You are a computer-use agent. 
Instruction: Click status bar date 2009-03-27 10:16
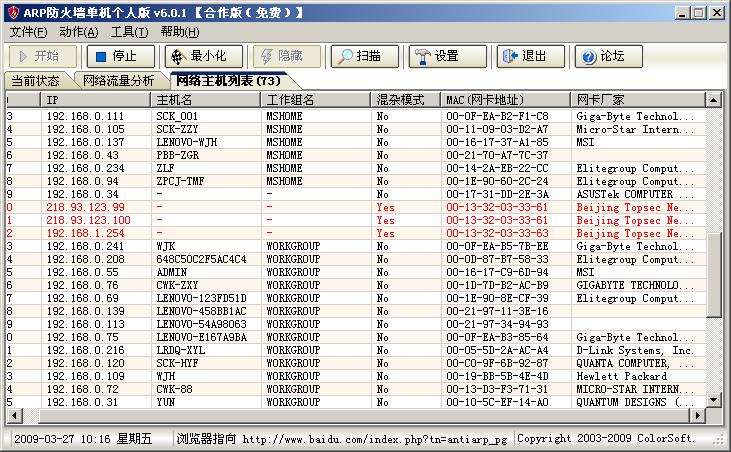coord(62,439)
